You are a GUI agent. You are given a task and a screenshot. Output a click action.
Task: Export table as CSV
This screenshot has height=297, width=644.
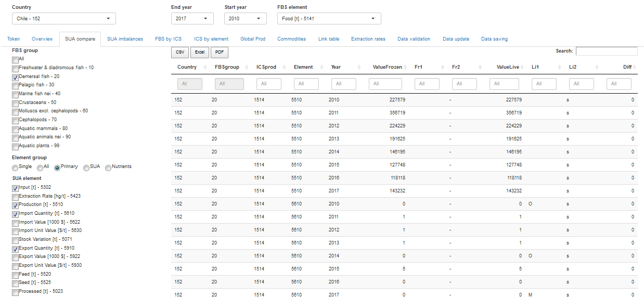[180, 53]
